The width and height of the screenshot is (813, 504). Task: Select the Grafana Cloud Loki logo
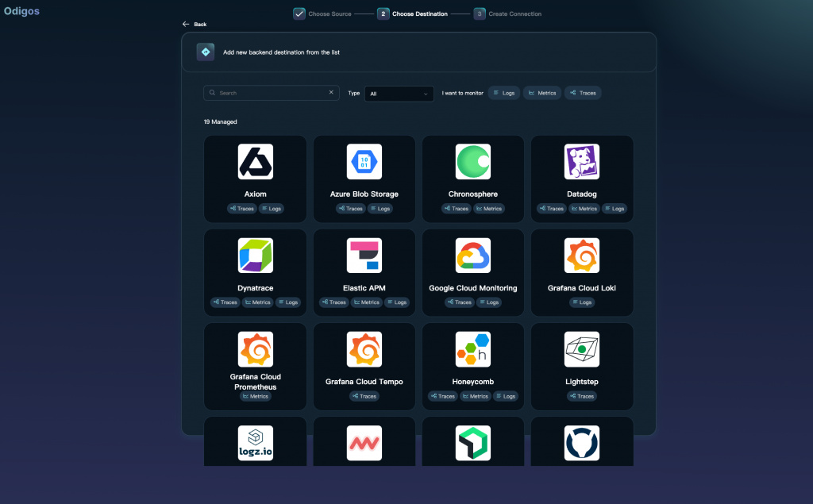pos(582,256)
